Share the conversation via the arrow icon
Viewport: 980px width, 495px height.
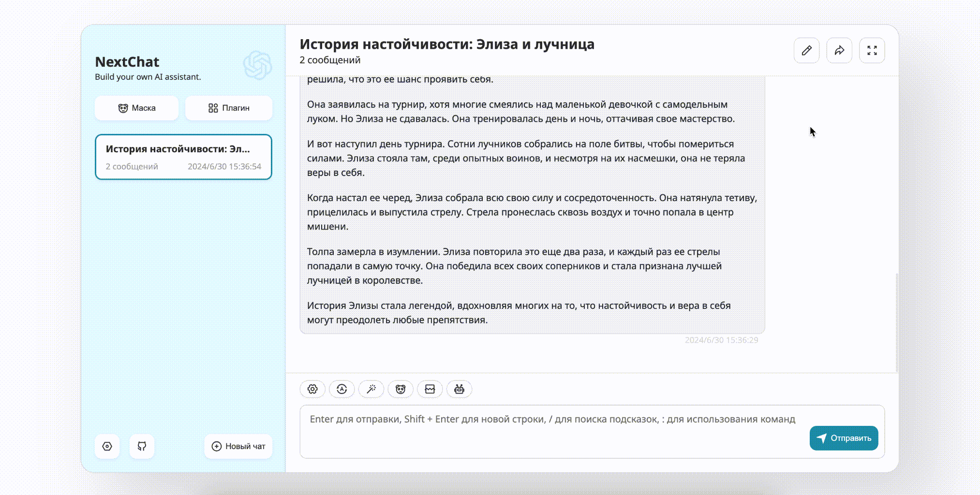pos(839,50)
